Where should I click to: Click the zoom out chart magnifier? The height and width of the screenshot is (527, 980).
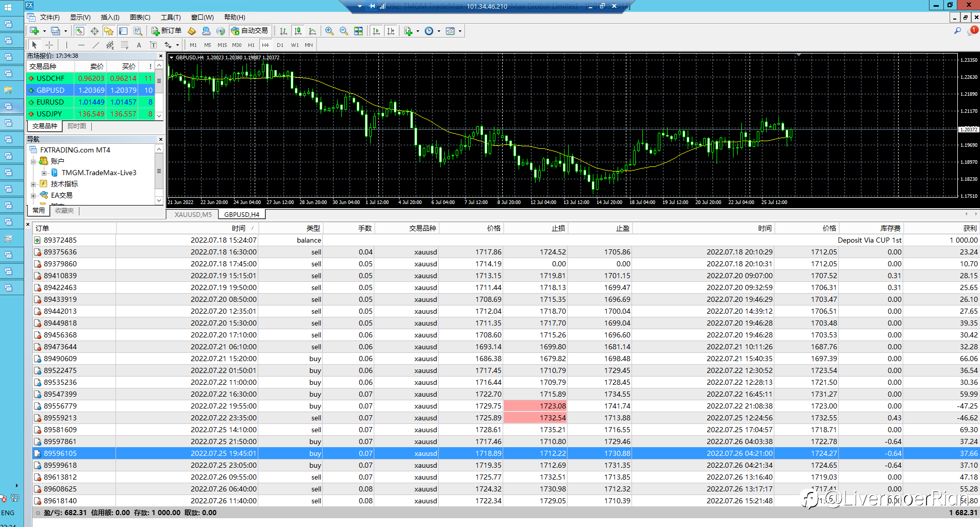344,31
